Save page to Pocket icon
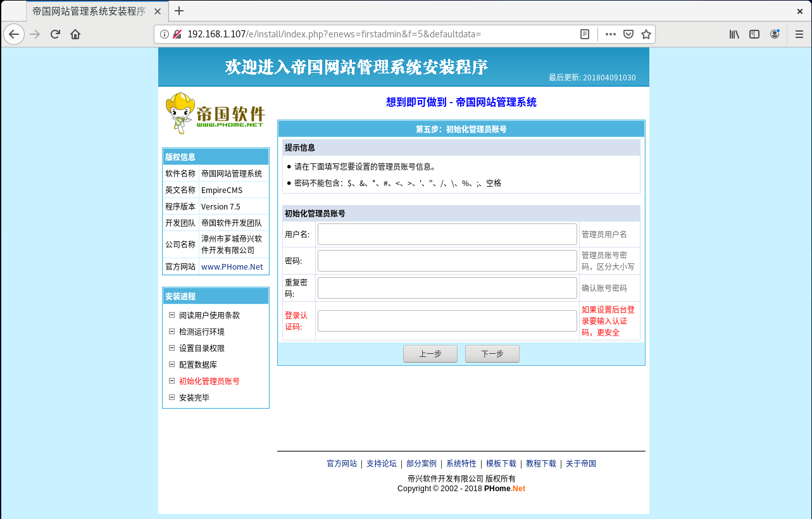This screenshot has width=812, height=519. pos(628,34)
